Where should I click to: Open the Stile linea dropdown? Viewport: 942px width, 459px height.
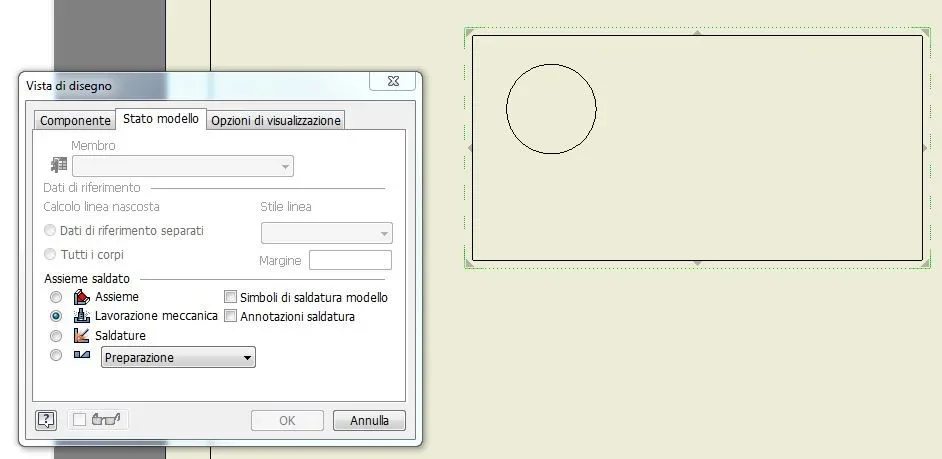tap(327, 233)
